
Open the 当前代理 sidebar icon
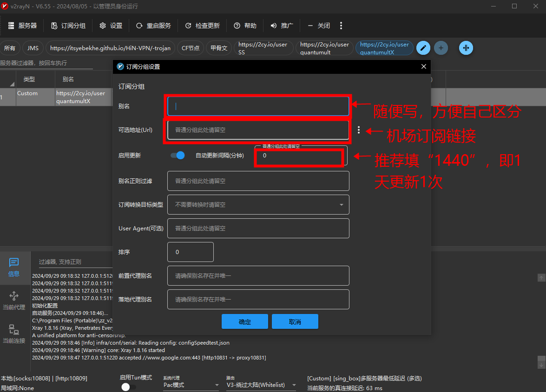coord(14,301)
